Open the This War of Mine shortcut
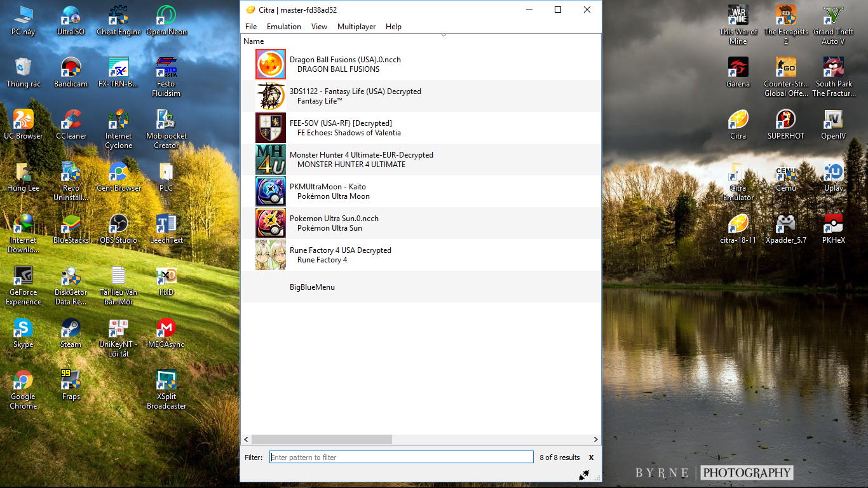 (x=738, y=25)
